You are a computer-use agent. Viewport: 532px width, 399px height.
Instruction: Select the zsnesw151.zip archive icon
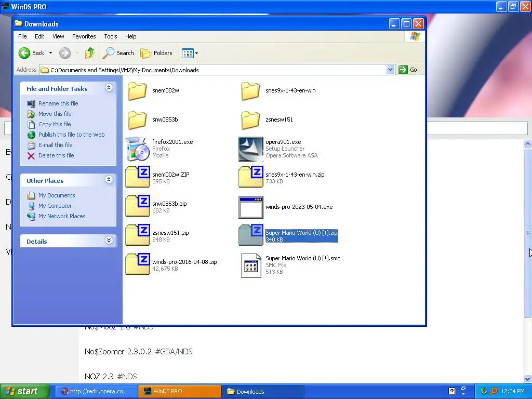(137, 235)
